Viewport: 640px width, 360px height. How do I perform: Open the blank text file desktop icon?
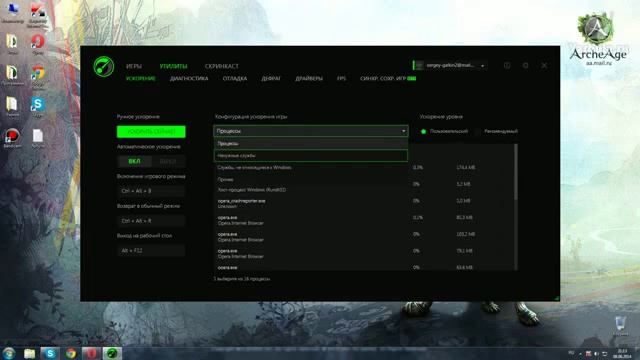coord(38,138)
